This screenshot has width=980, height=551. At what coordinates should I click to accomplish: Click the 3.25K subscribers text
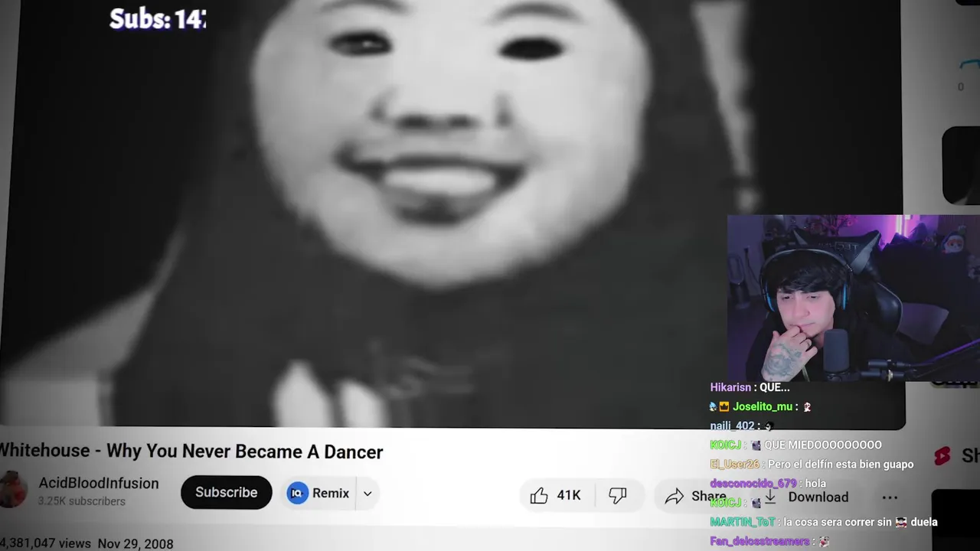click(82, 501)
